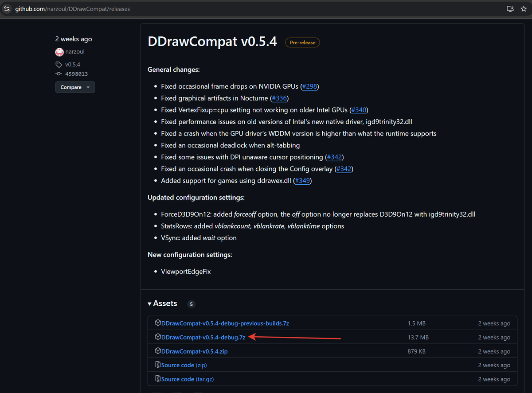This screenshot has width=532, height=393.
Task: Click the install app icon in address bar
Action: 510,8
